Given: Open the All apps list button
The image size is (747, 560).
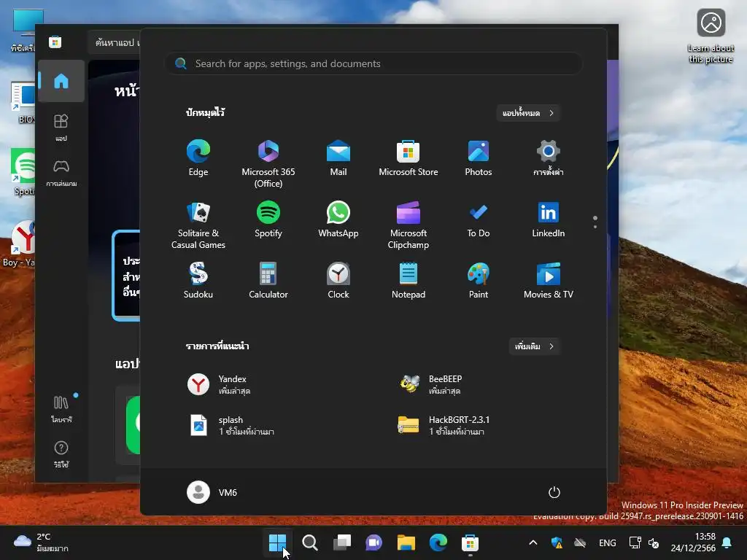Looking at the screenshot, I should 528,113.
